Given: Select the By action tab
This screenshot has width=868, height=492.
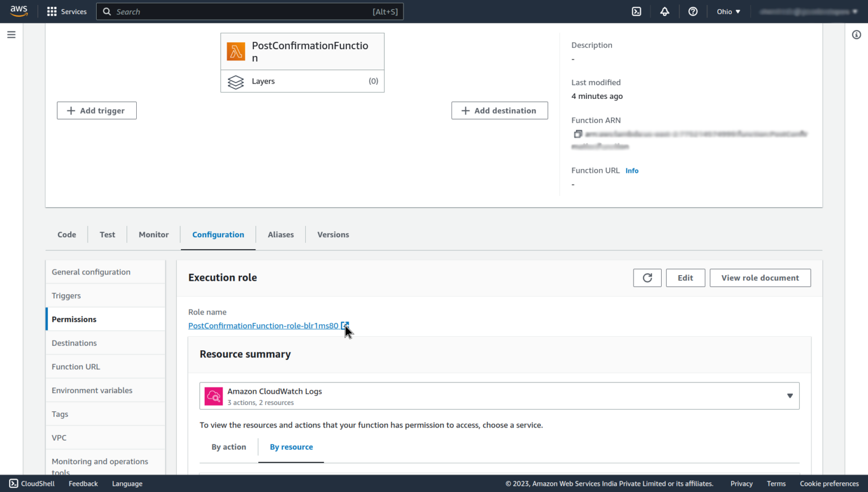Looking at the screenshot, I should point(229,447).
